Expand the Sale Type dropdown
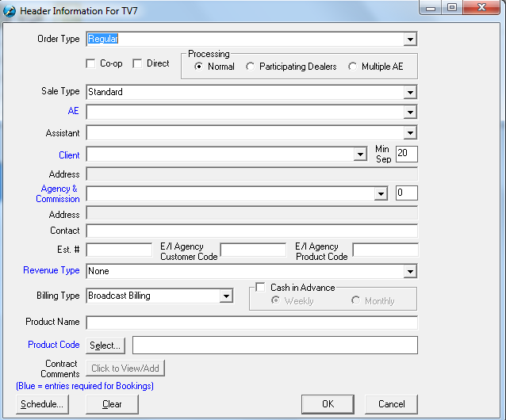This screenshot has height=420, width=506. pyautogui.click(x=410, y=92)
